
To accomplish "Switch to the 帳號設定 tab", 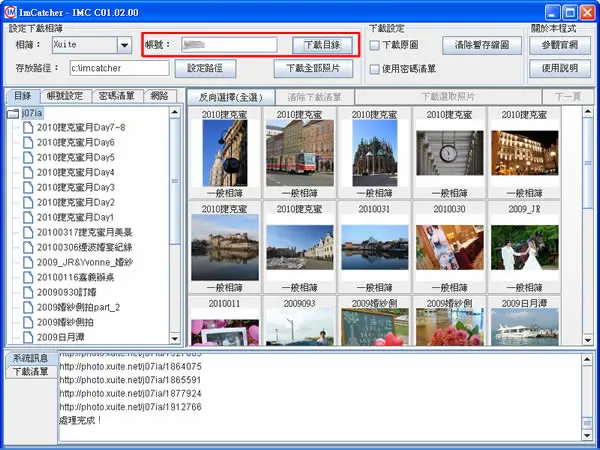I will click(x=65, y=96).
